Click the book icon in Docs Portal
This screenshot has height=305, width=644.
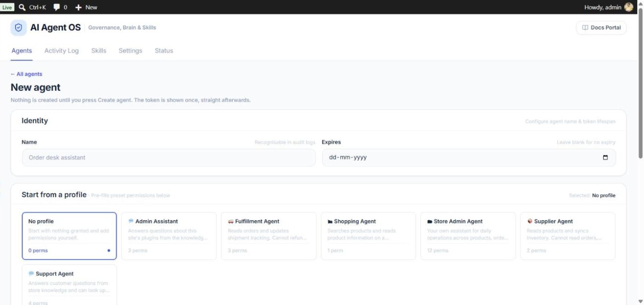tap(585, 28)
